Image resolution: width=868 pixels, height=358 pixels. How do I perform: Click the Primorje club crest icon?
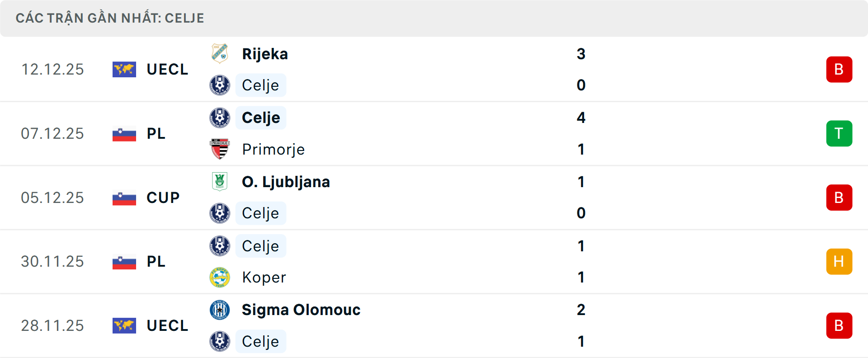[x=220, y=149]
